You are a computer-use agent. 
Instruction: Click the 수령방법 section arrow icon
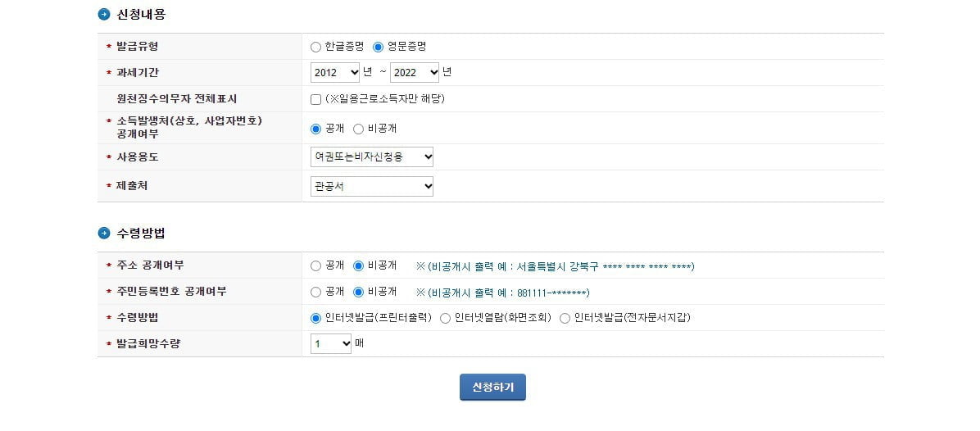coord(104,233)
